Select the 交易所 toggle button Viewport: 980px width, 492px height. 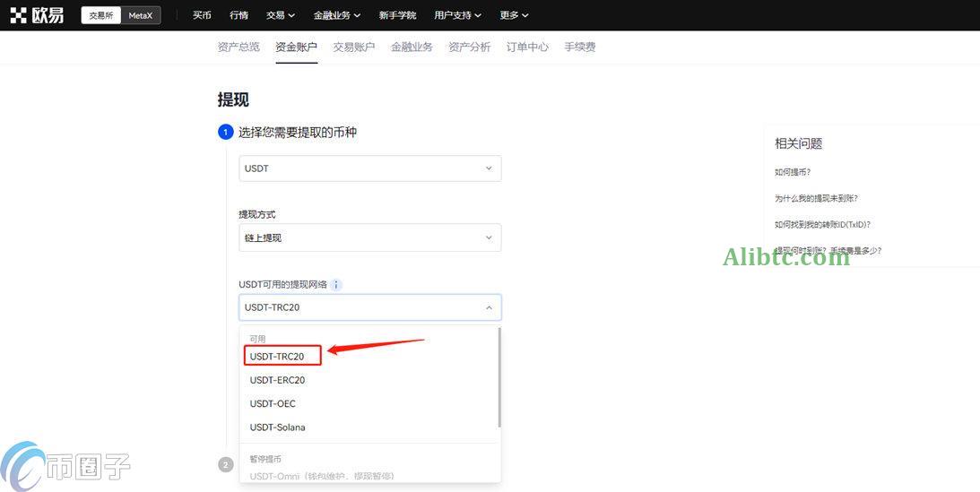[100, 15]
